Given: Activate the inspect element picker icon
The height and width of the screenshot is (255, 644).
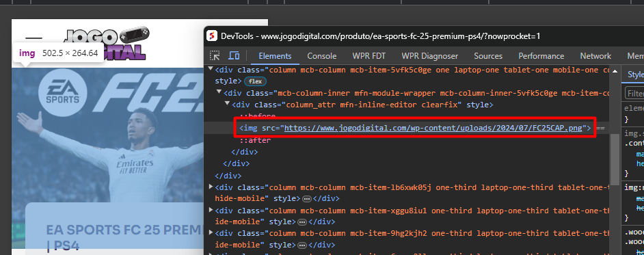Looking at the screenshot, I should pos(215,56).
